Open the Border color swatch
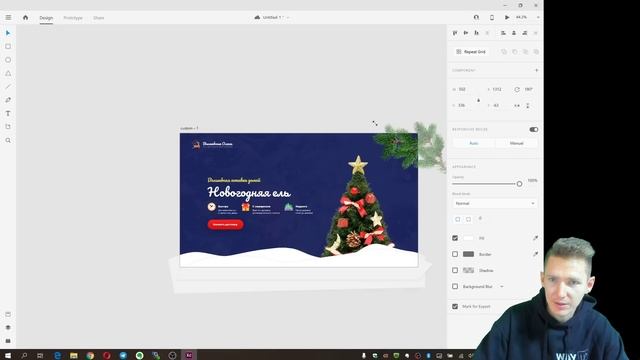Image resolution: width=640 pixels, height=360 pixels. 468,254
